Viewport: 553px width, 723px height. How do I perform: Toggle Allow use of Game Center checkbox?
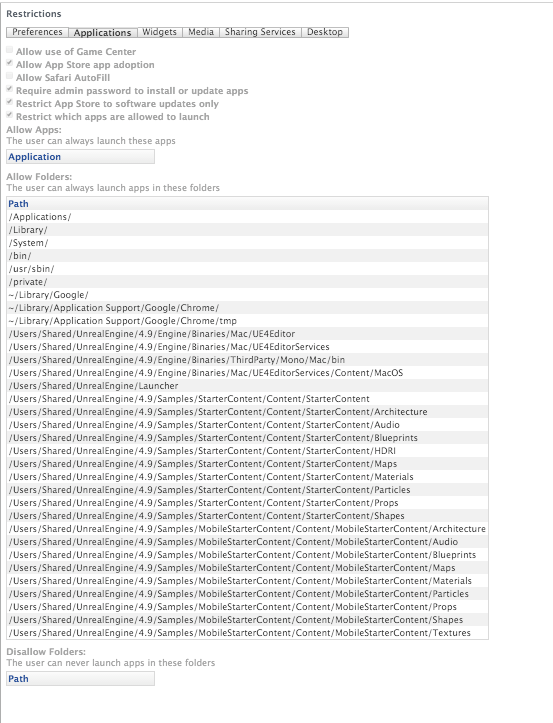click(x=10, y=50)
